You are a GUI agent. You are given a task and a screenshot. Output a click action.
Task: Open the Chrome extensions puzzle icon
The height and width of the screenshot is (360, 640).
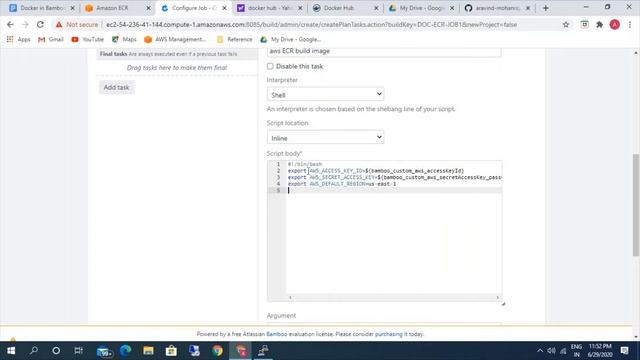pyautogui.click(x=599, y=24)
